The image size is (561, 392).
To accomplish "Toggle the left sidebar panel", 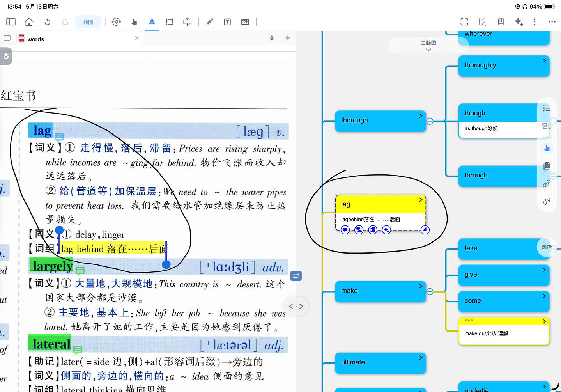I will pos(11,22).
